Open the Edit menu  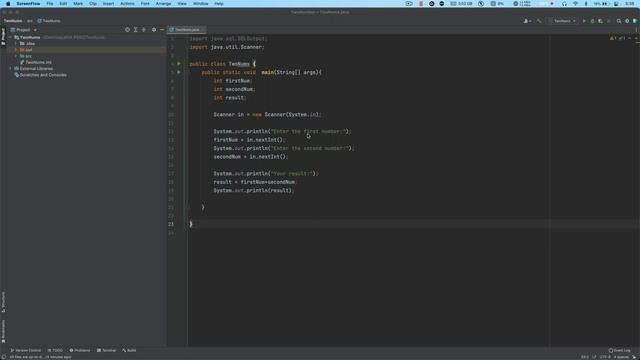point(63,4)
